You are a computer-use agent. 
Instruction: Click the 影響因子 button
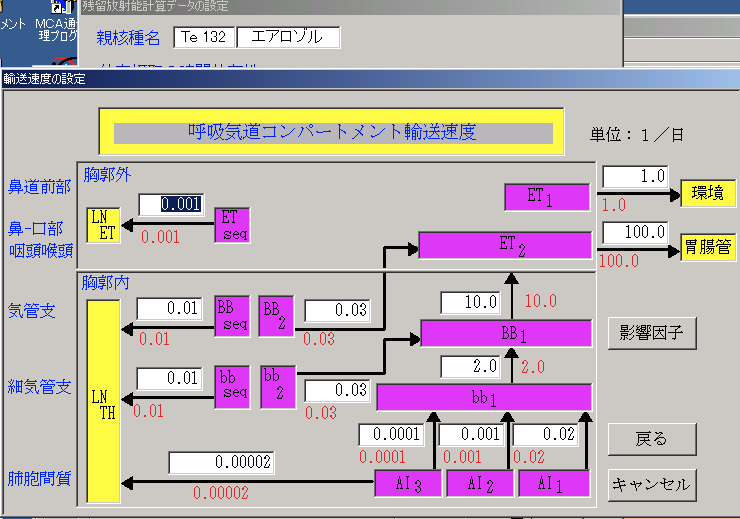pyautogui.click(x=651, y=332)
